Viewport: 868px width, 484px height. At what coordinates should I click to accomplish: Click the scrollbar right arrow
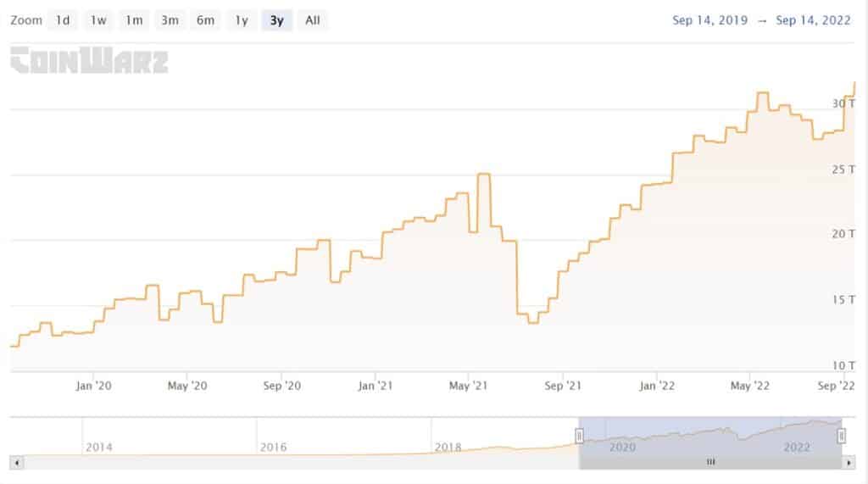pyautogui.click(x=850, y=462)
